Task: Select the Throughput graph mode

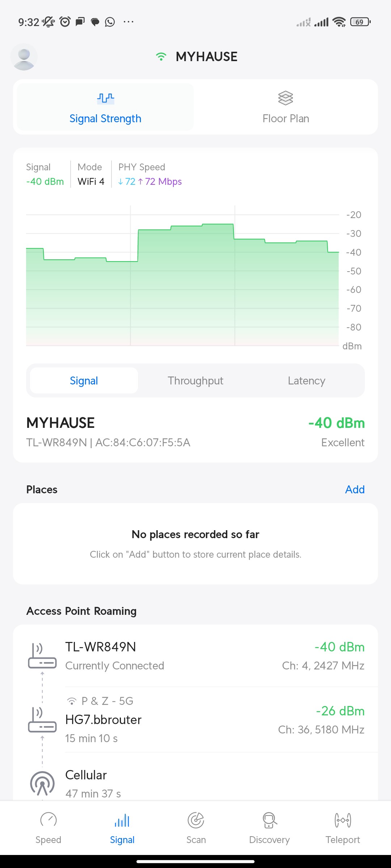Action: [195, 380]
